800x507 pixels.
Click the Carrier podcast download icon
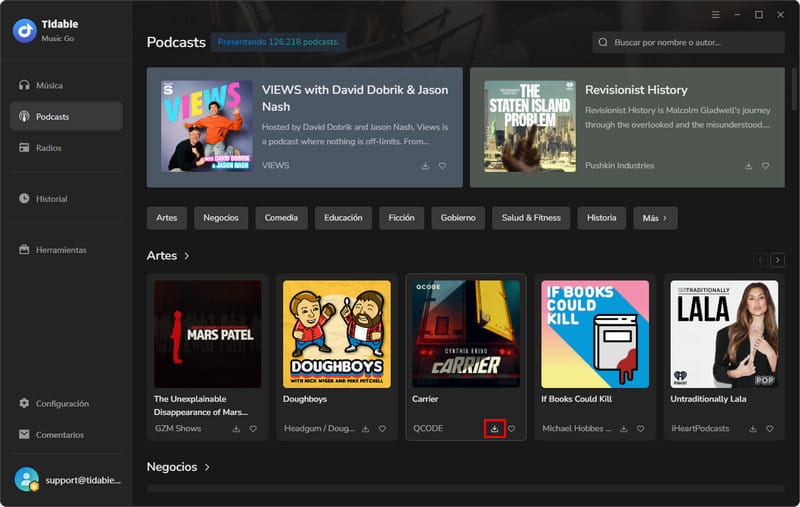(494, 429)
